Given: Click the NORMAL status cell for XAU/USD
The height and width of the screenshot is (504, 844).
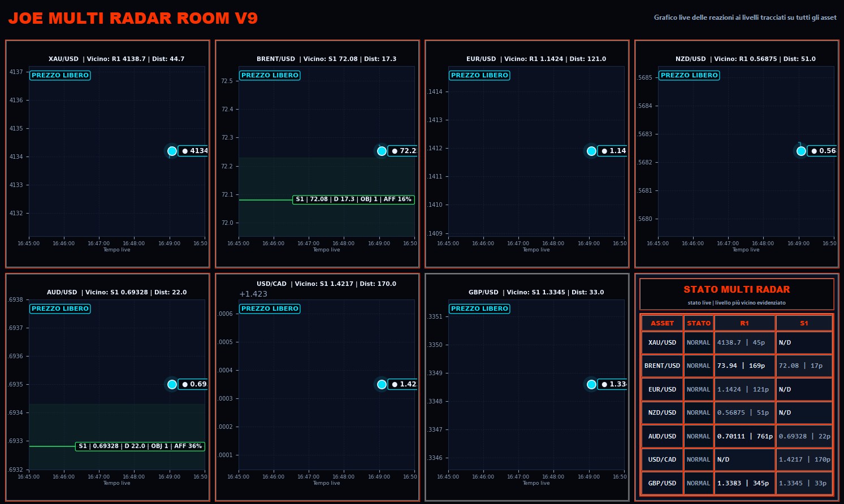Looking at the screenshot, I should pos(699,342).
